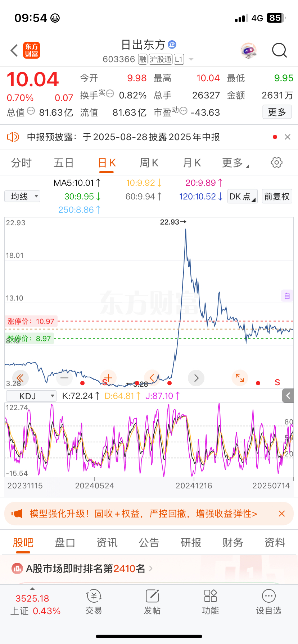This screenshot has width=298, height=644.
Task: Switch to the 分时 tab
Action: tap(21, 163)
